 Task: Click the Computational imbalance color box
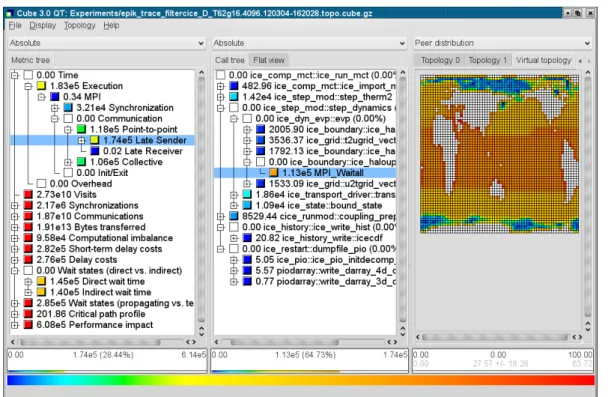(28, 238)
